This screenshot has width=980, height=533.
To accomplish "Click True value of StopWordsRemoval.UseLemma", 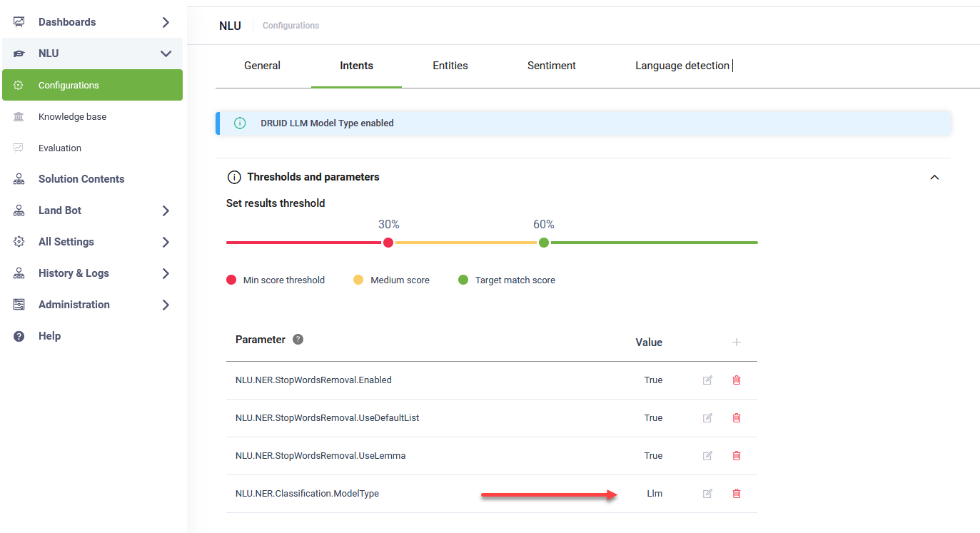I will (653, 456).
